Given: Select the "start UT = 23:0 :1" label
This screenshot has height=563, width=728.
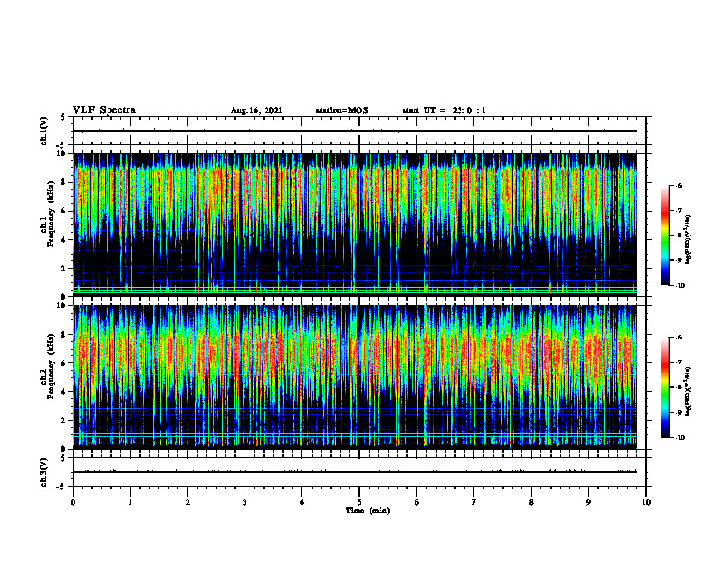Looking at the screenshot, I should (444, 110).
